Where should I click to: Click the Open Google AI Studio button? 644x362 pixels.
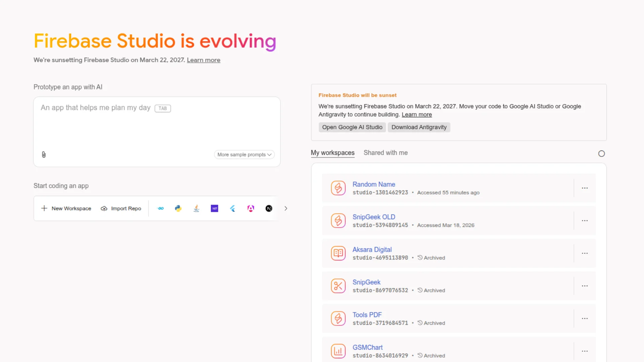pyautogui.click(x=352, y=127)
